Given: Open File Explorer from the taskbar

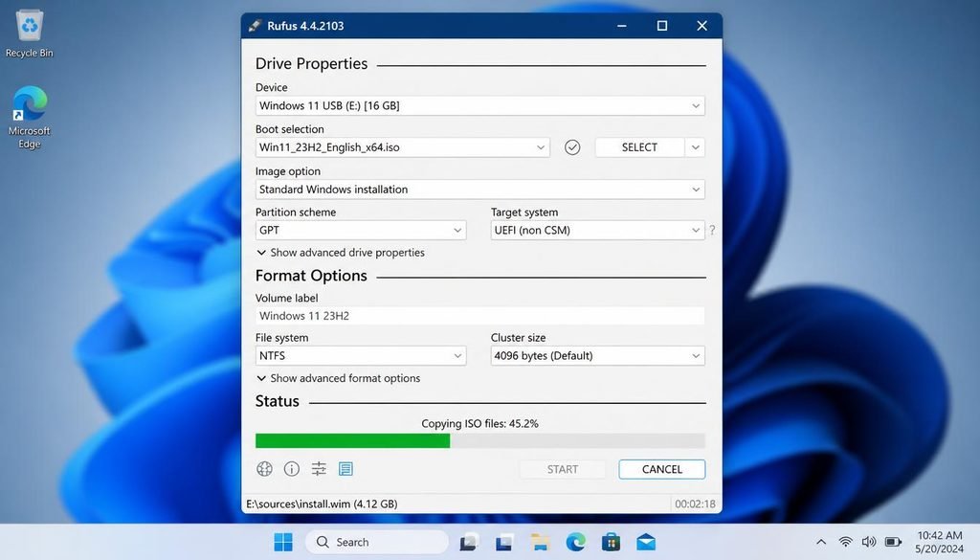Looking at the screenshot, I should click(x=540, y=542).
